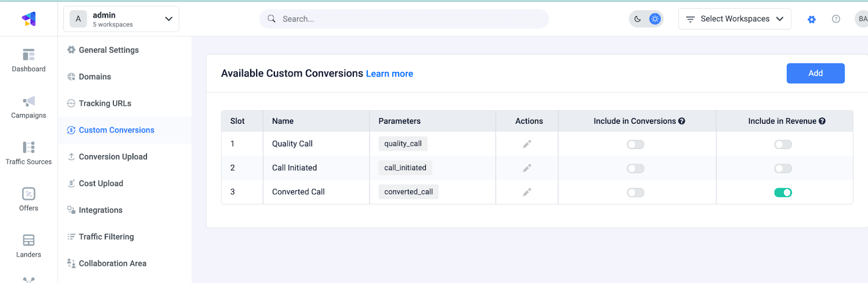Focus the Search input field
868x283 pixels.
point(404,19)
